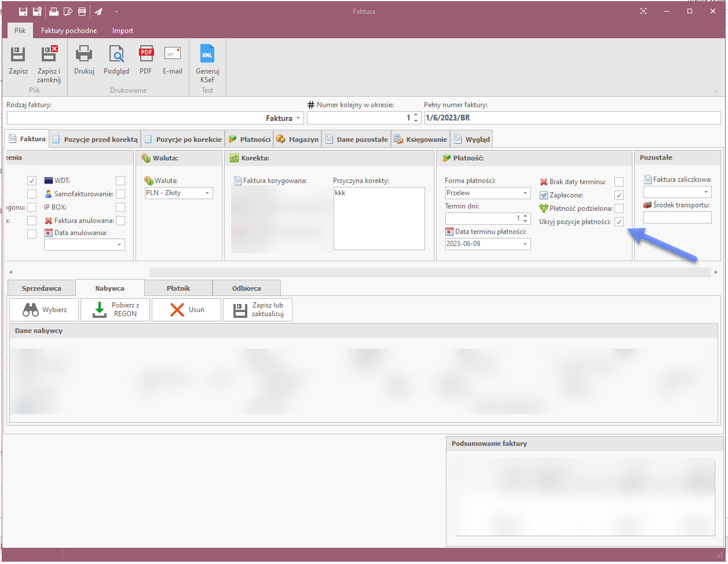Uncheck Ukryj pozycje płatności checkbox

[x=619, y=222]
